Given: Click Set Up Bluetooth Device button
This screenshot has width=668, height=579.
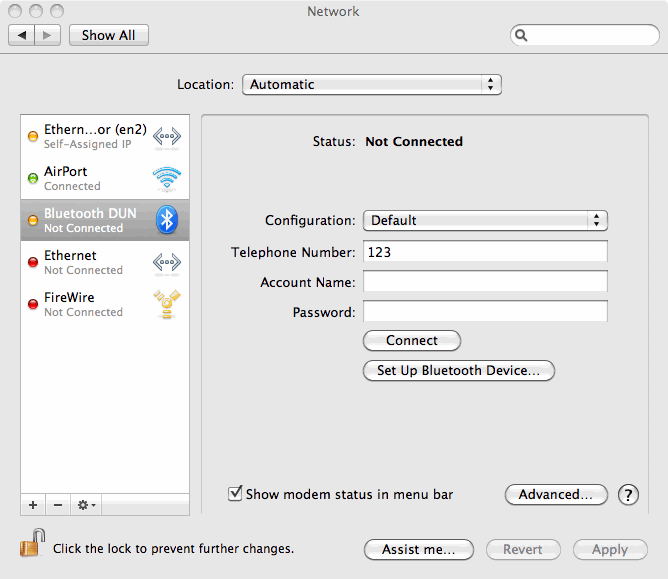Looking at the screenshot, I should [x=458, y=371].
